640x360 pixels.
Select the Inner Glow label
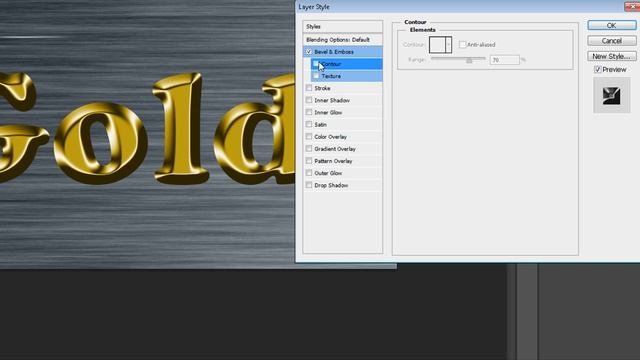(328, 112)
